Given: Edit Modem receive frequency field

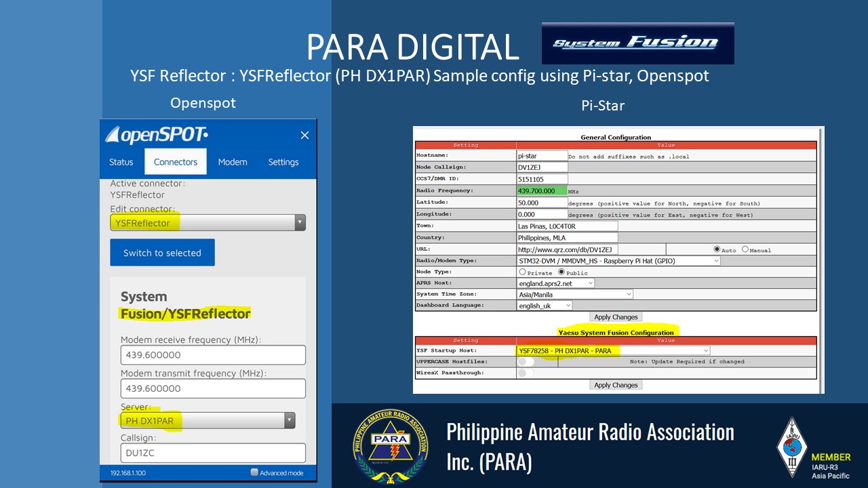Looking at the screenshot, I should (213, 354).
